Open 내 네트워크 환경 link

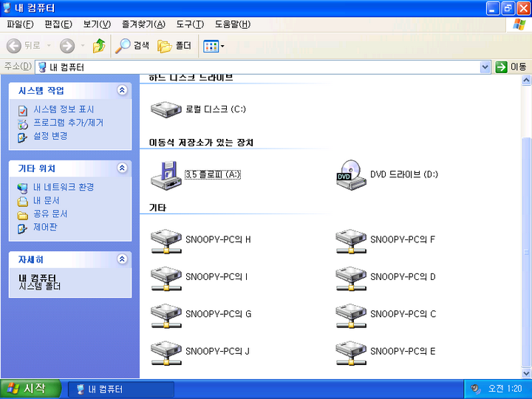click(x=64, y=187)
